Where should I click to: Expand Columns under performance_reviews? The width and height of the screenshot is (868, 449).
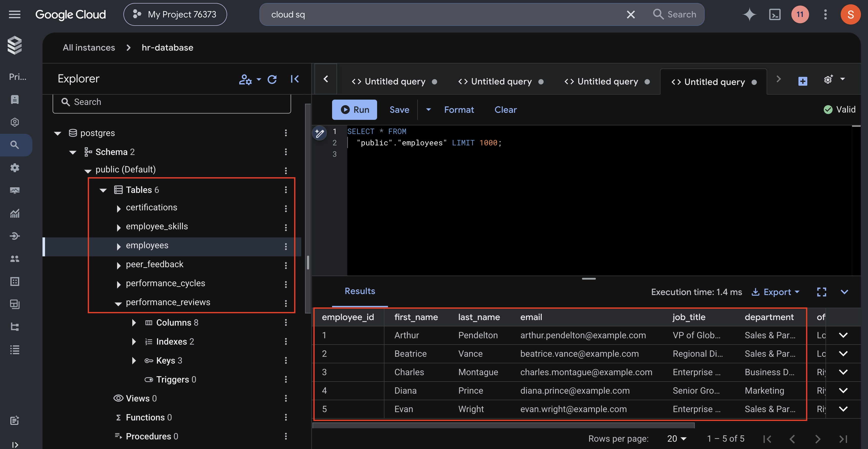[134, 323]
